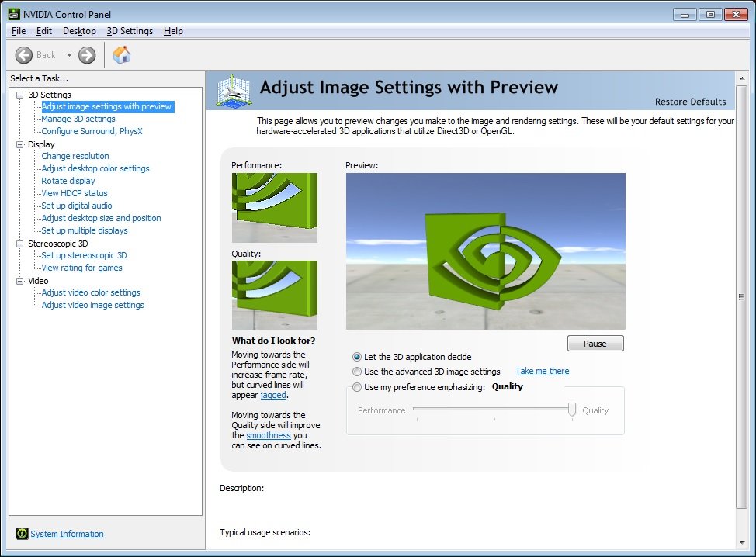Image resolution: width=756 pixels, height=557 pixels.
Task: Click the Stereoscopic 3D category label
Action: click(58, 244)
